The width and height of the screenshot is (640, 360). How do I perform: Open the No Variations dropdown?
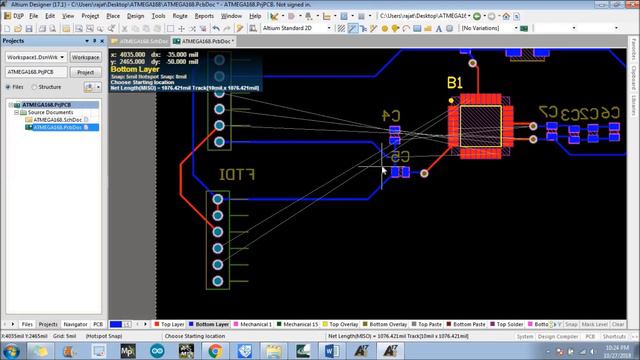[x=516, y=28]
